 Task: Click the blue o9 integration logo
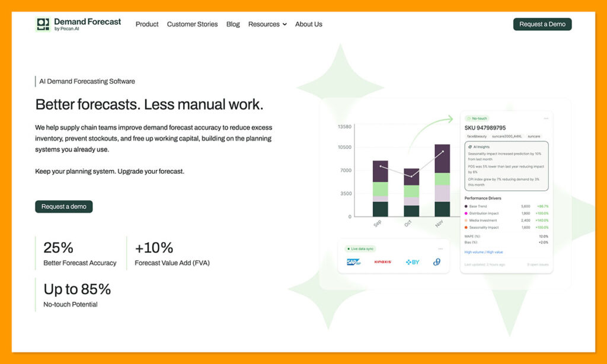click(x=437, y=262)
